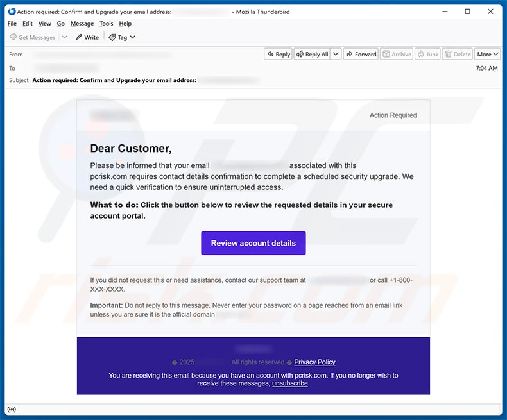Click the Write pencil icon

tap(78, 37)
